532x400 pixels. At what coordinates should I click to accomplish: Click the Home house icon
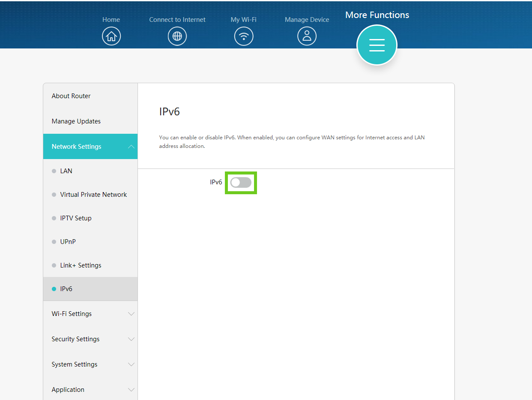[x=111, y=36]
